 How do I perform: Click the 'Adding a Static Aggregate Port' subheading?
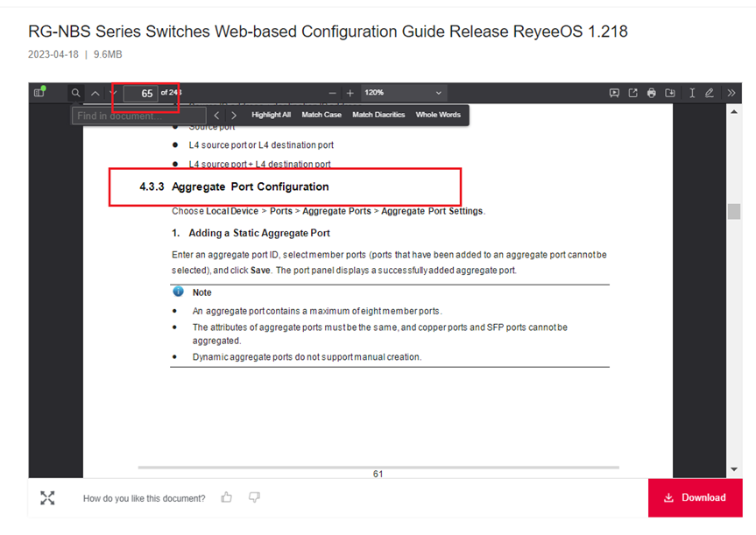[259, 233]
